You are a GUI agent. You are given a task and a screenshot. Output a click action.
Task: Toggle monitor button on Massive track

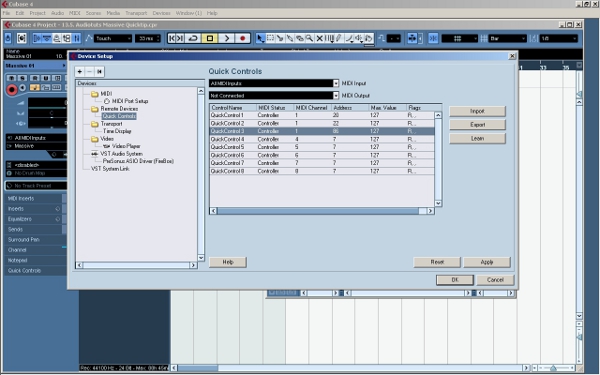(23, 88)
